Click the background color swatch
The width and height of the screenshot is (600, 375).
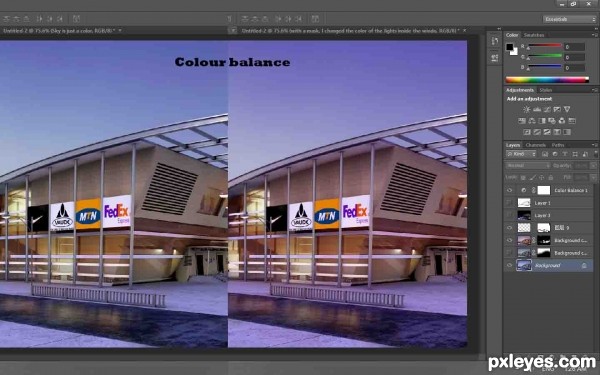[x=515, y=52]
